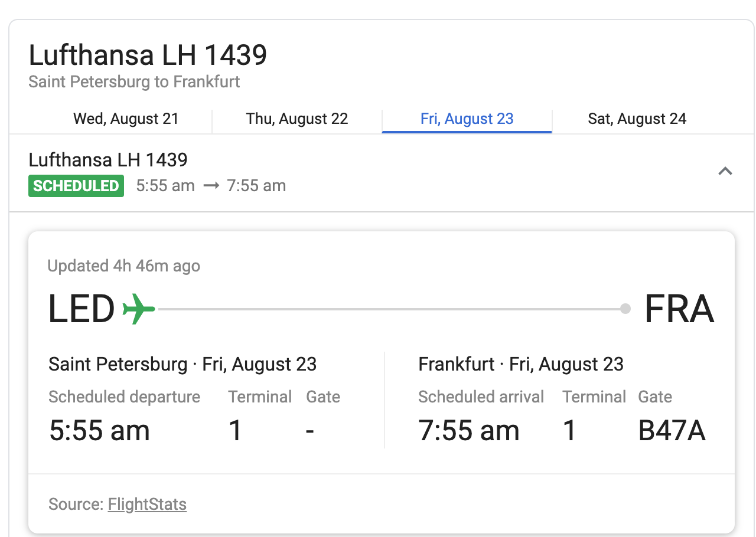756x537 pixels.
Task: Select the Fri, August 23 tab
Action: 467,119
